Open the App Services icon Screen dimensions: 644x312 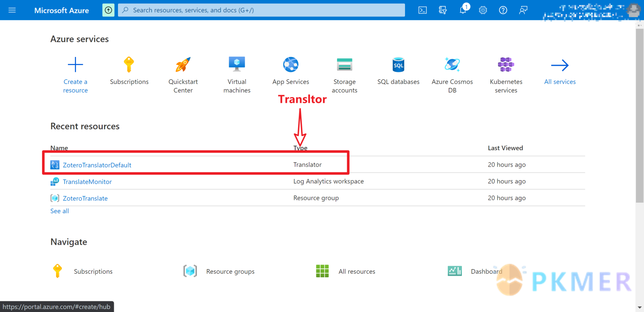(x=291, y=64)
